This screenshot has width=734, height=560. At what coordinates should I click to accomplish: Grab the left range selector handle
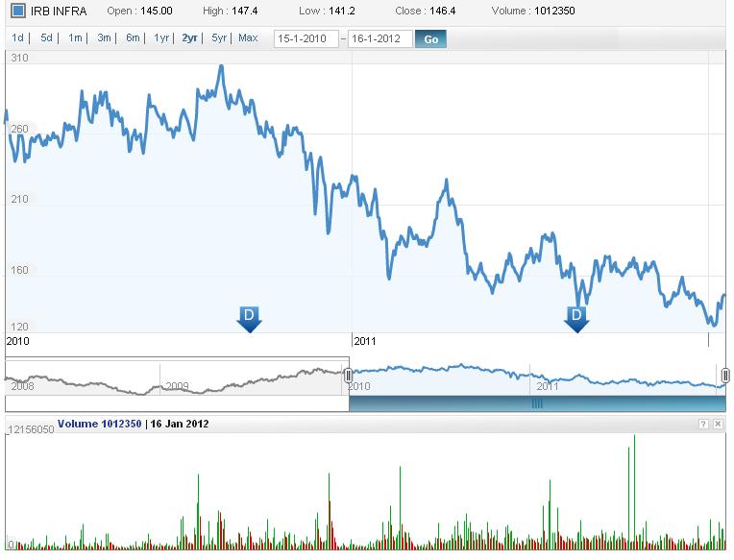tap(349, 376)
